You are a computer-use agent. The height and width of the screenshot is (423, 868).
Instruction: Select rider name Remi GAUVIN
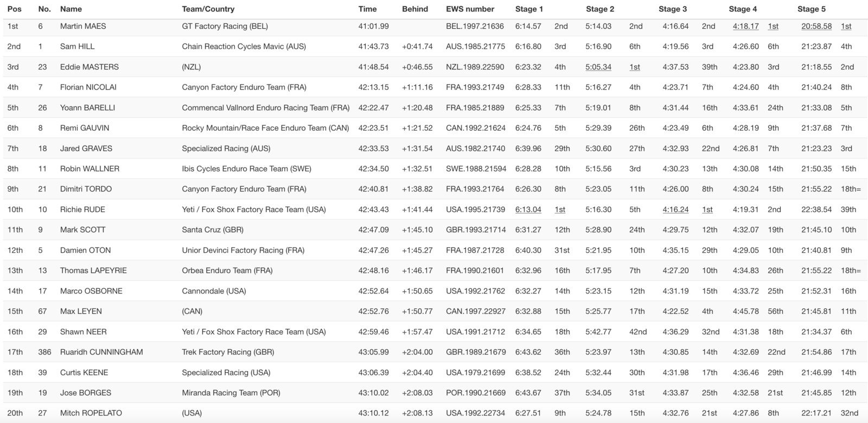[85, 128]
